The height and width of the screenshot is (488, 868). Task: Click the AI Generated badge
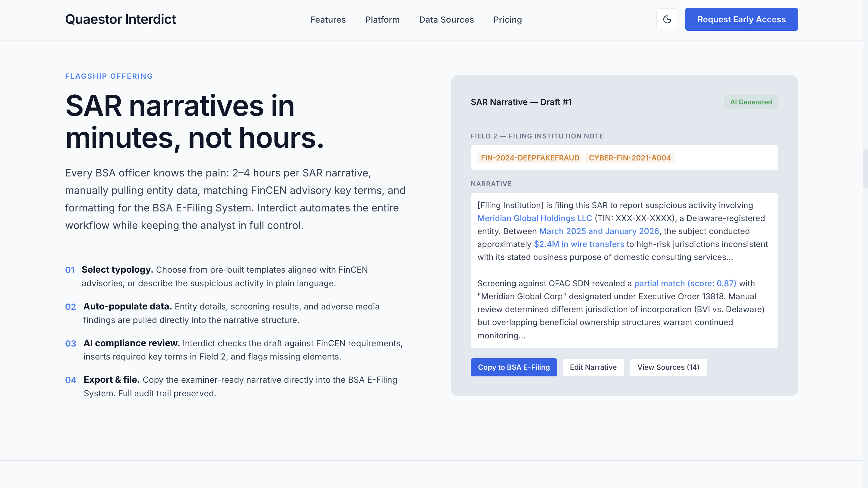(750, 102)
